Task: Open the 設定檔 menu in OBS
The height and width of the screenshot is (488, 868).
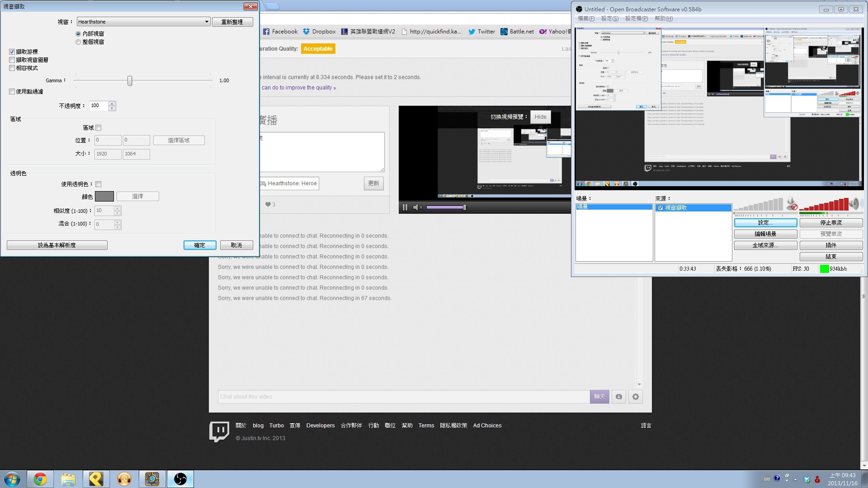Action: pyautogui.click(x=637, y=19)
